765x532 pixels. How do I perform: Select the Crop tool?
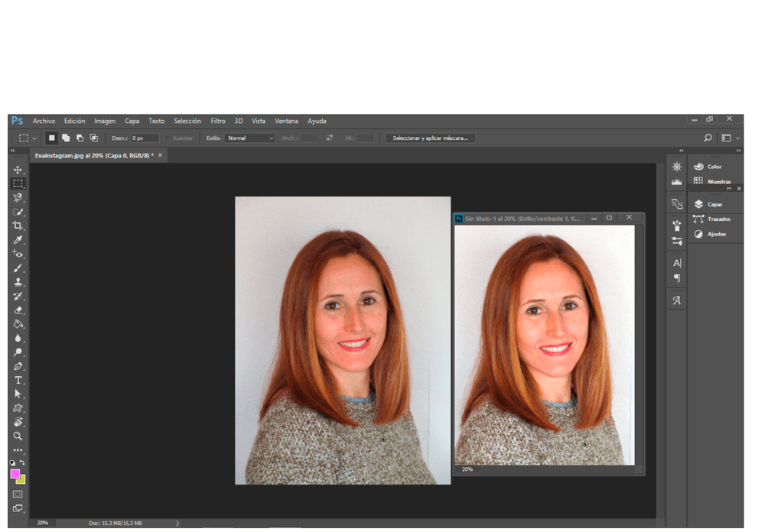tap(18, 226)
